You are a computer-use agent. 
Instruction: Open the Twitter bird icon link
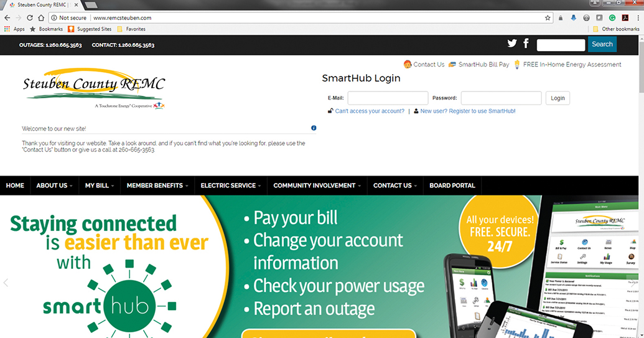(512, 44)
